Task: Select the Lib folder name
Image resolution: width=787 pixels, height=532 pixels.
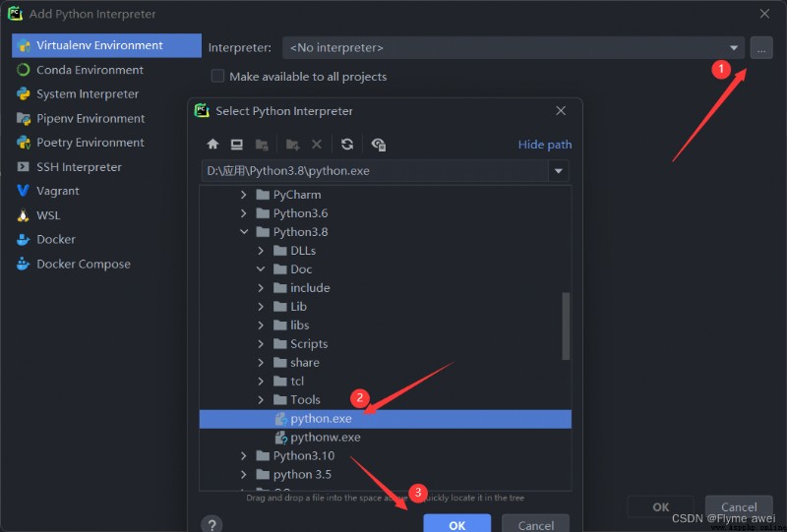Action: click(x=298, y=307)
